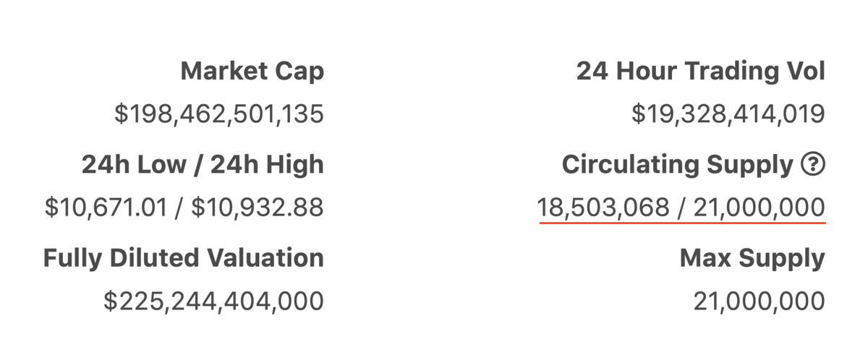Click the "24h High" part of the heading
The height and width of the screenshot is (355, 868).
(x=267, y=165)
